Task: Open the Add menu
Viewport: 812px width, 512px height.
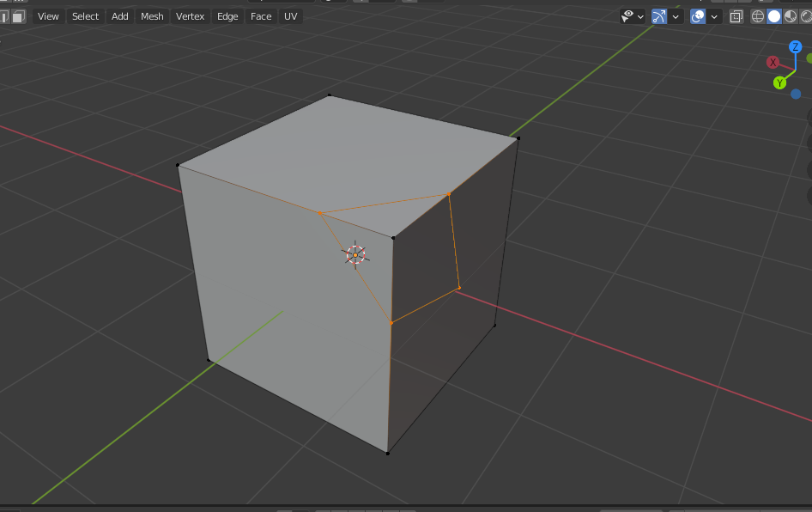Action: pos(119,16)
